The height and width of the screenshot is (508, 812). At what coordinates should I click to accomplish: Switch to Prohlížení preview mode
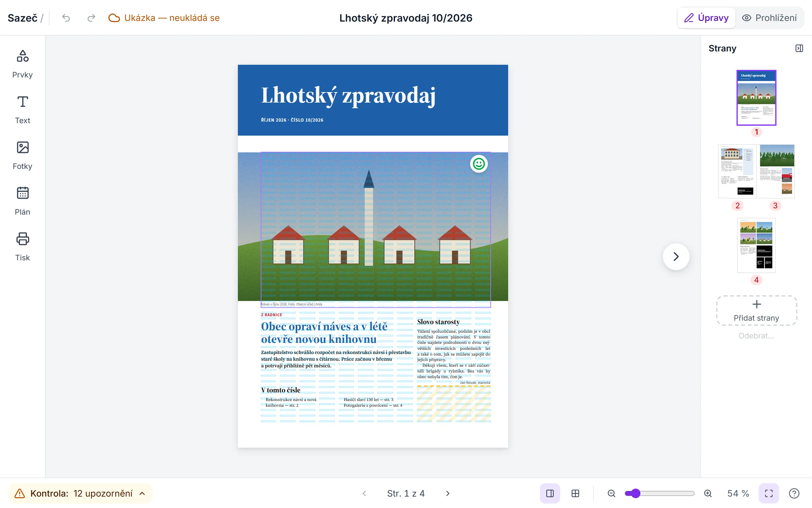(x=769, y=18)
